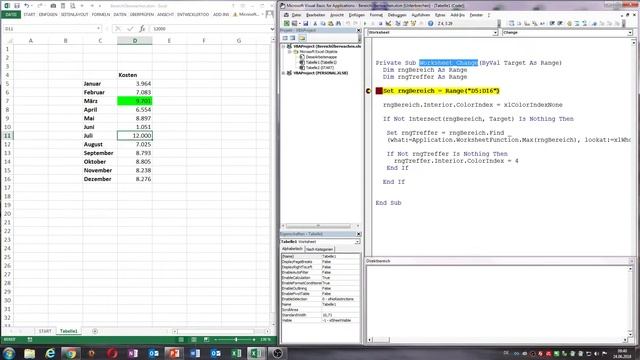Click the formula bar confirm checkmark
Image resolution: width=640 pixels, height=360 pixels.
click(x=130, y=29)
